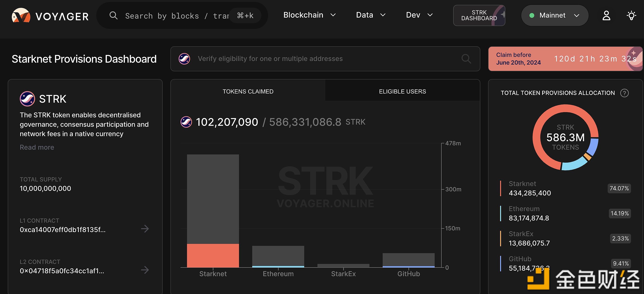Open the Mainnet network selector
644x294 pixels.
click(x=554, y=15)
